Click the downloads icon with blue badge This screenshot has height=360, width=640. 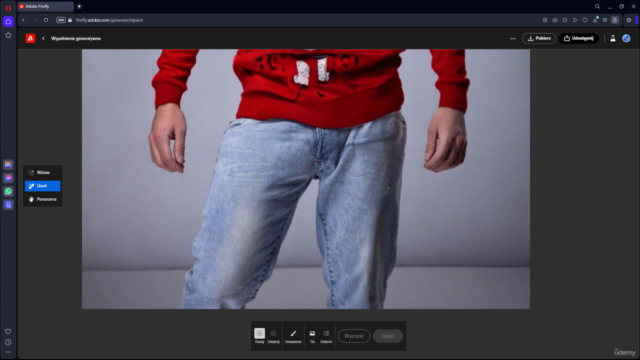click(x=595, y=20)
